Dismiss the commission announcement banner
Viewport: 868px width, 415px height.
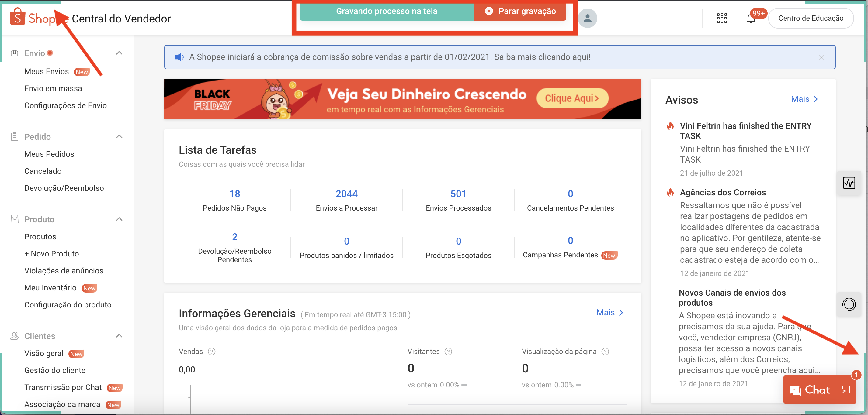821,57
